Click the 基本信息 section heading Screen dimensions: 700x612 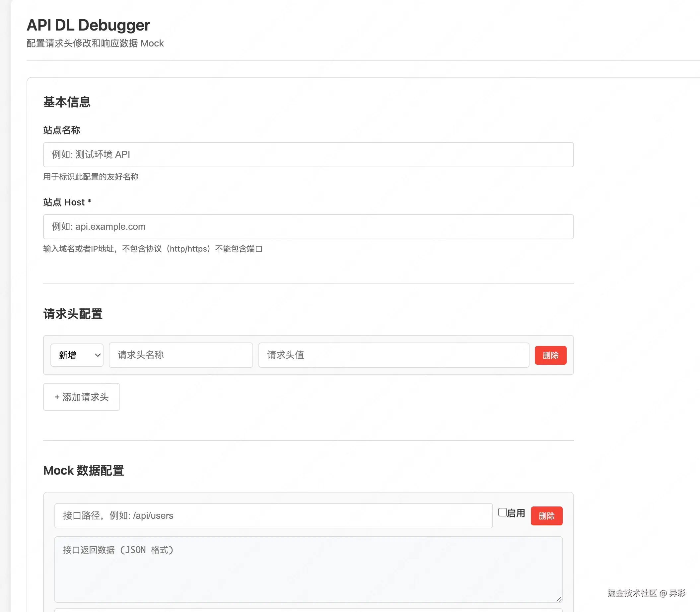(x=67, y=102)
